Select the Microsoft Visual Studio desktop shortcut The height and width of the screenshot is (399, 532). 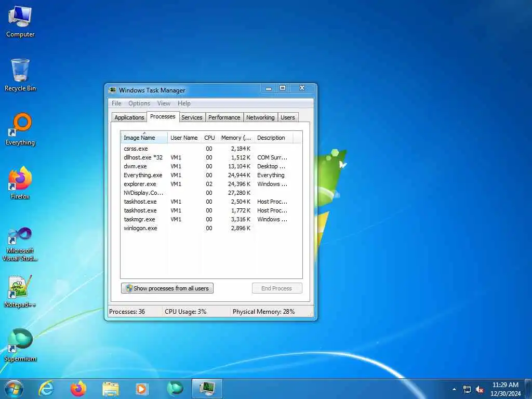(x=20, y=244)
